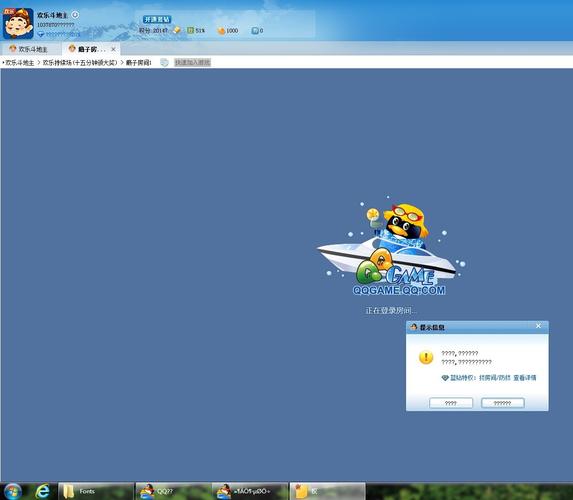Click the penguin icon in dialog title bar
The image size is (573, 500).
tap(413, 327)
